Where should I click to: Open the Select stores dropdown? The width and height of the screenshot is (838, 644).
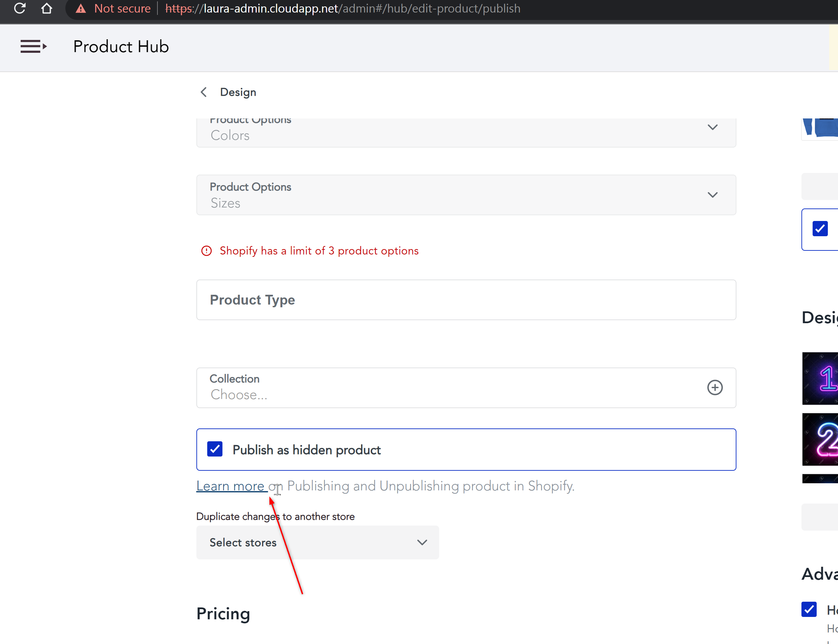pyautogui.click(x=317, y=542)
